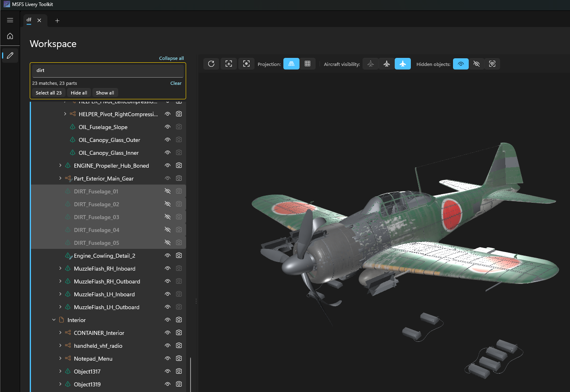570x392 pixels.
Task: Select Object1317 tree row
Action: [109, 371]
